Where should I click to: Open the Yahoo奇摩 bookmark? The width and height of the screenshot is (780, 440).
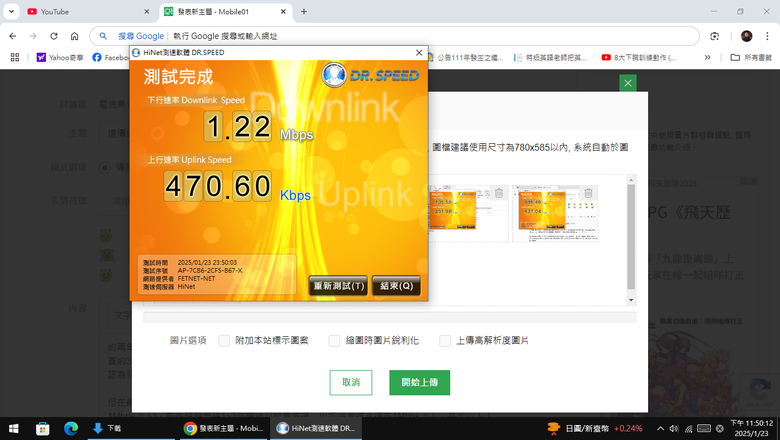click(60, 57)
